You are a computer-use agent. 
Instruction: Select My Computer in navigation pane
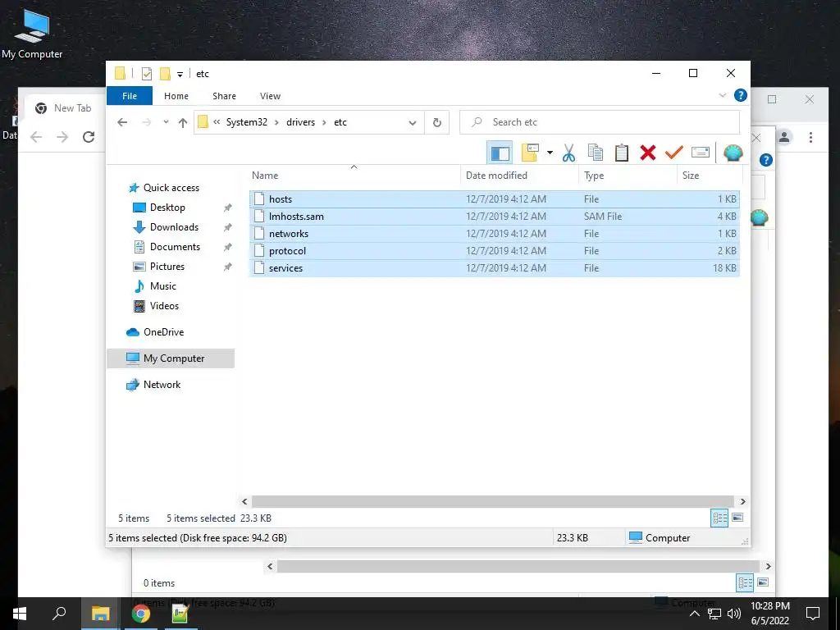point(171,358)
